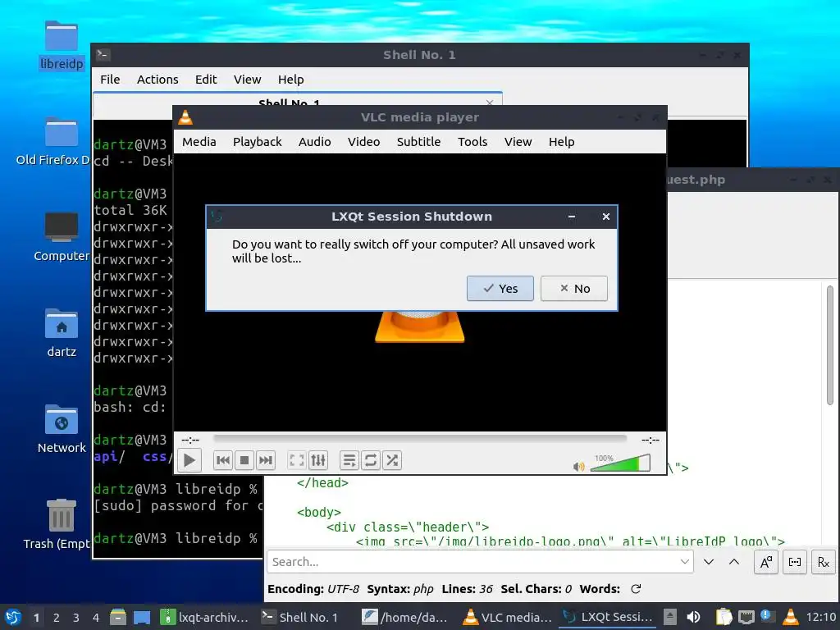This screenshot has width=840, height=630.
Task: Toggle whole word search option
Action: click(x=795, y=561)
